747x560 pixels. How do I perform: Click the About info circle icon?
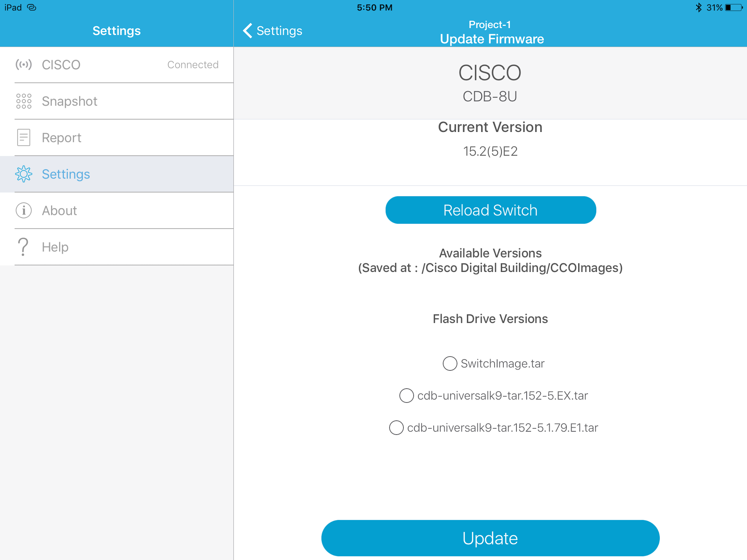coord(24,211)
